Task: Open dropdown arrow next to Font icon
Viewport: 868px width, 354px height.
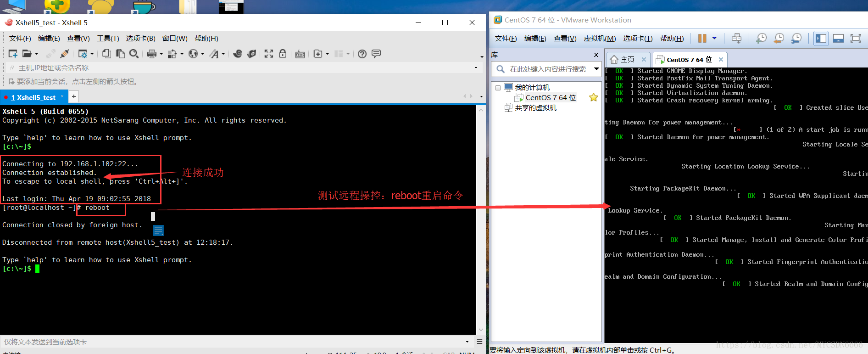Action: tap(223, 54)
